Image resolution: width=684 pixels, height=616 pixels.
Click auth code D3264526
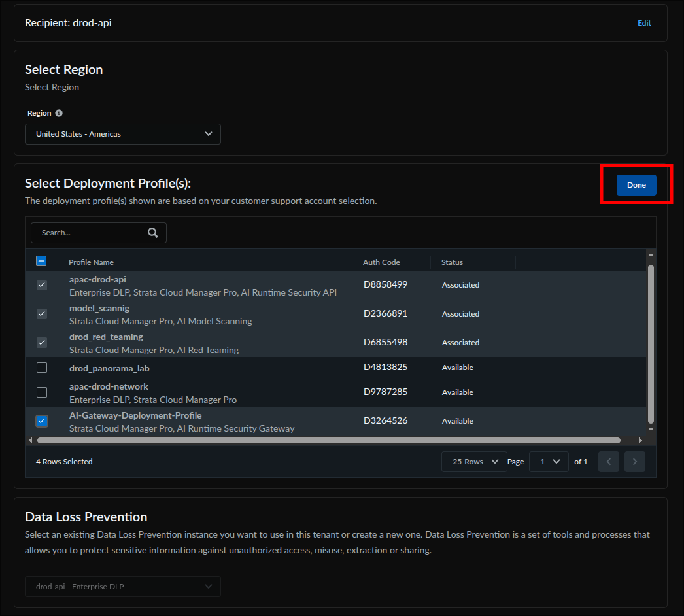[386, 420]
